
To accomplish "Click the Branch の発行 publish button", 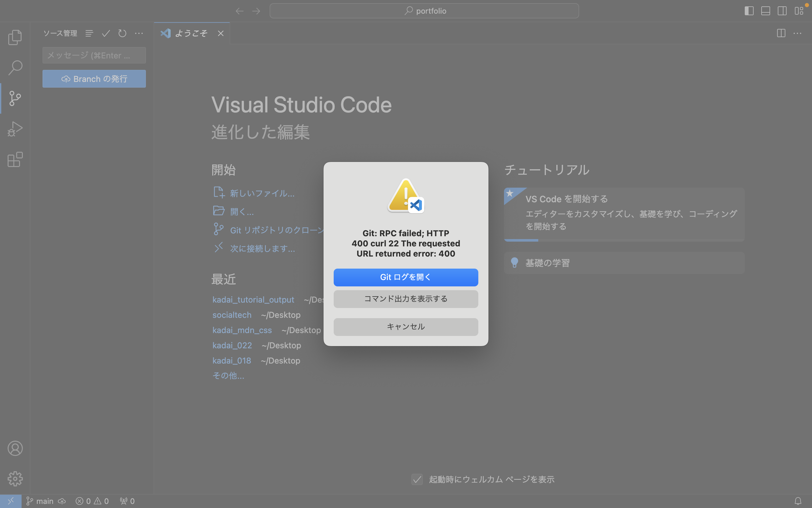I will tap(94, 79).
